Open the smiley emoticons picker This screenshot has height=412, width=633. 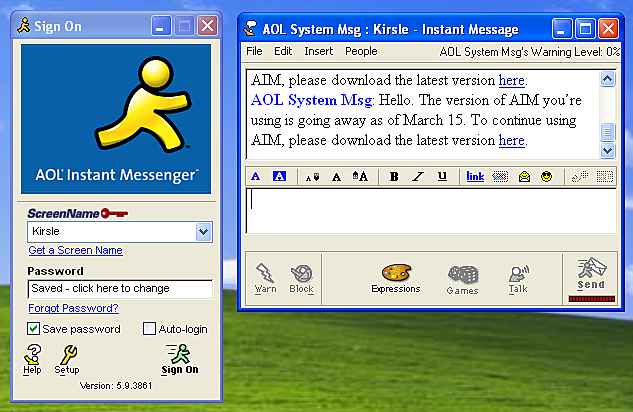click(547, 176)
